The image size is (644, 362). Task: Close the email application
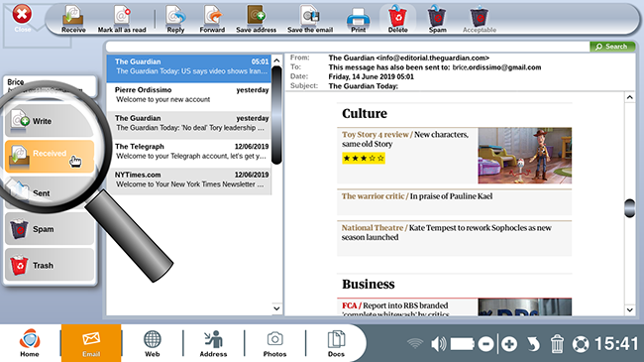click(x=22, y=18)
